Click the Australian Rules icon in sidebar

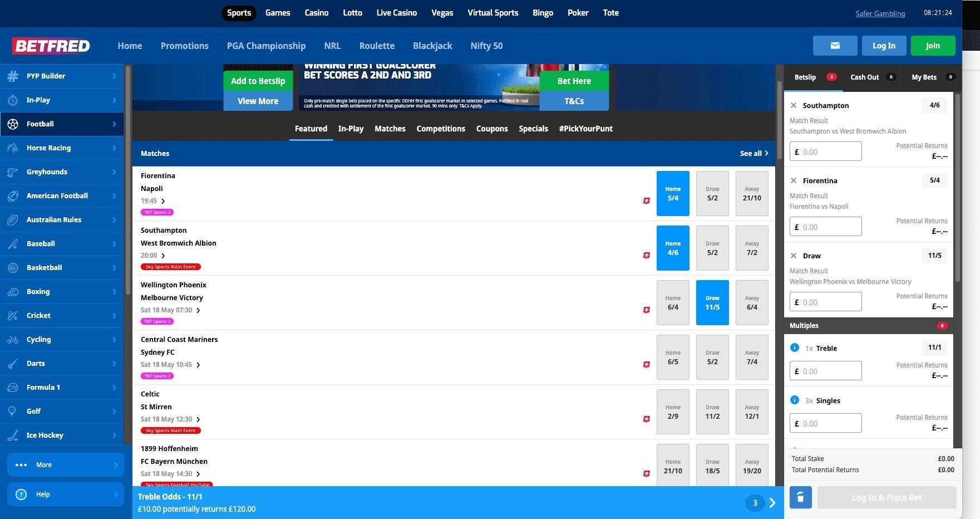(13, 220)
